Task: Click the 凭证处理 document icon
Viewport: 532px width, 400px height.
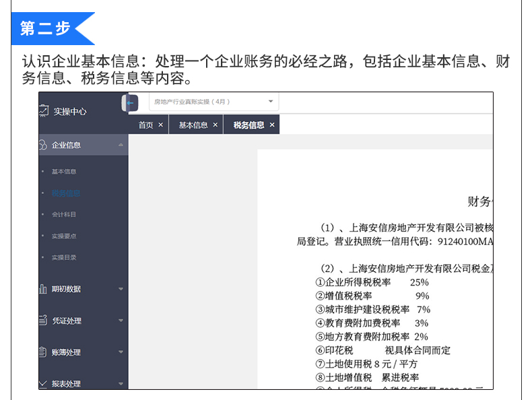Action: pos(43,321)
